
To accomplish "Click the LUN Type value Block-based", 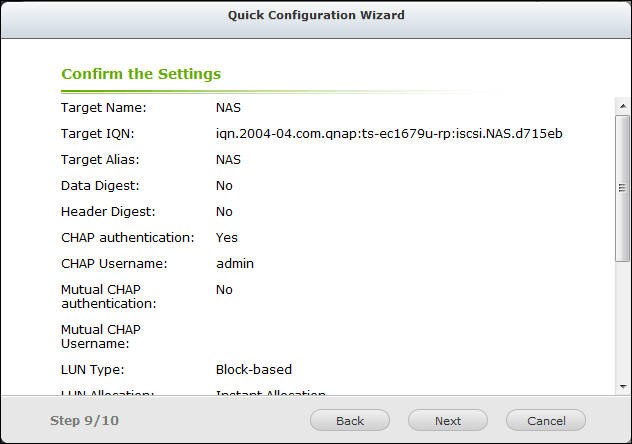I will click(254, 369).
